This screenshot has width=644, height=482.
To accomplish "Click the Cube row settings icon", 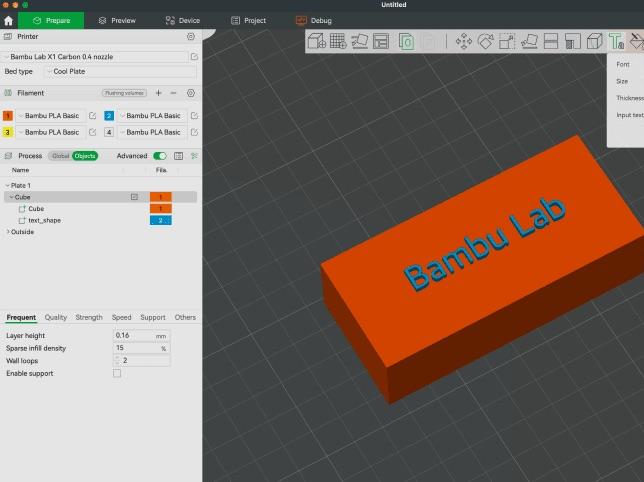I will (134, 197).
